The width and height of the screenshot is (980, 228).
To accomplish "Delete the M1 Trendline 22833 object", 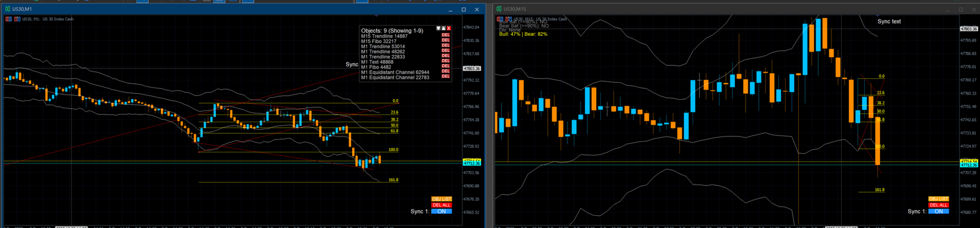I will pos(446,56).
